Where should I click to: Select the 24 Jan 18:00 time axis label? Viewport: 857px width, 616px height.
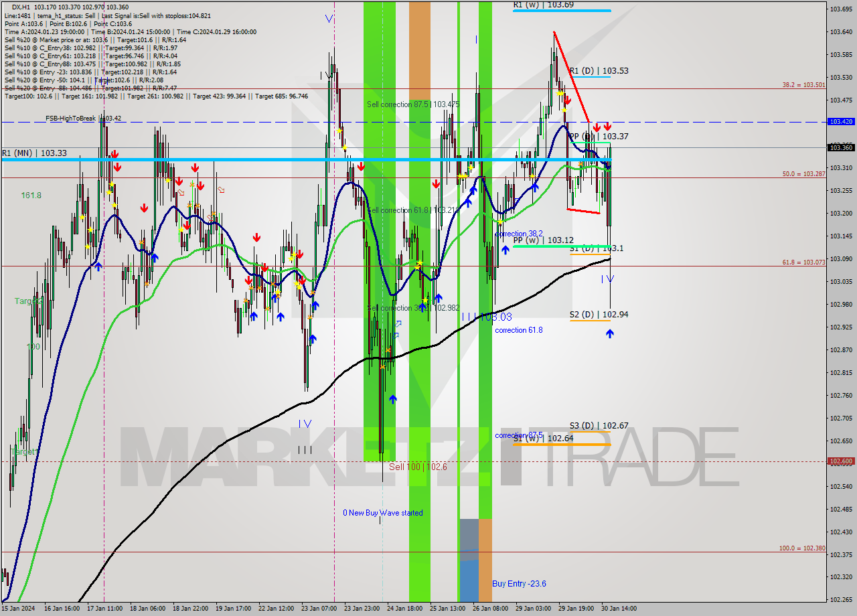(405, 609)
